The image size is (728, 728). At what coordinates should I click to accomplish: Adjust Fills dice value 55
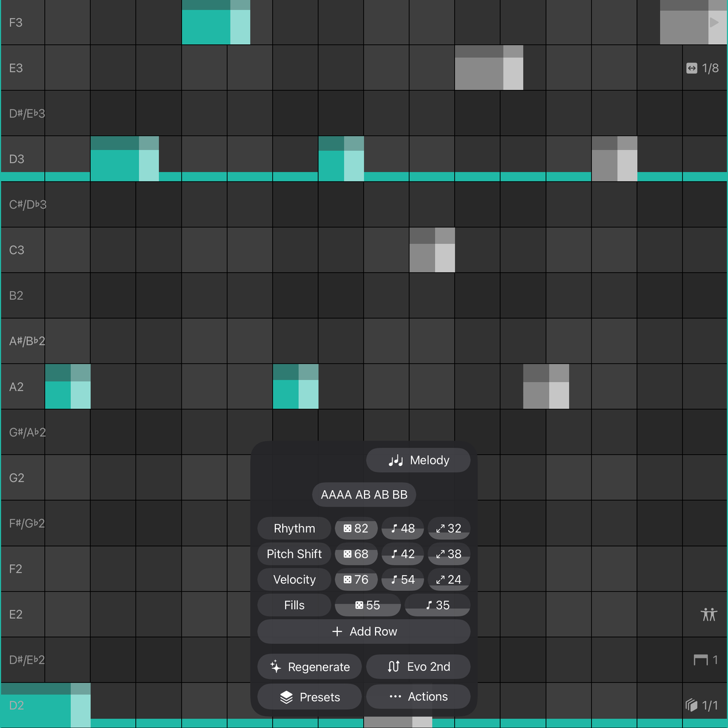pos(368,605)
